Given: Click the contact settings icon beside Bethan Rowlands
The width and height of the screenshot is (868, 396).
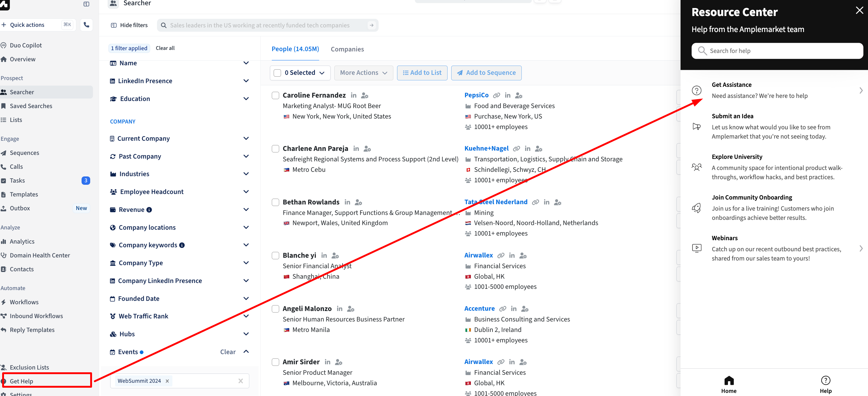Looking at the screenshot, I should click(358, 202).
